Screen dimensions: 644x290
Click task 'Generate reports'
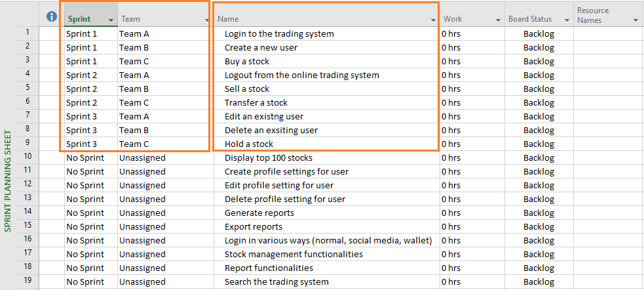(259, 213)
